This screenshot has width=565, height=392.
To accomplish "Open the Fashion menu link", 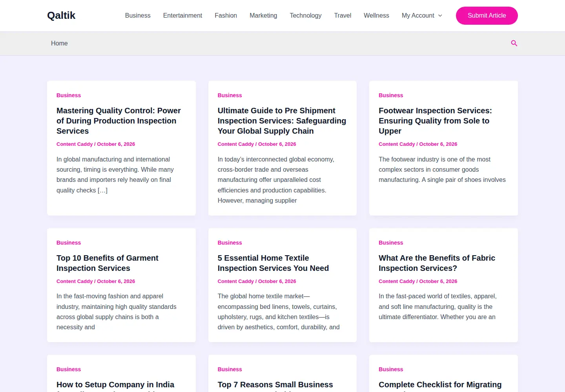I will coord(226,16).
